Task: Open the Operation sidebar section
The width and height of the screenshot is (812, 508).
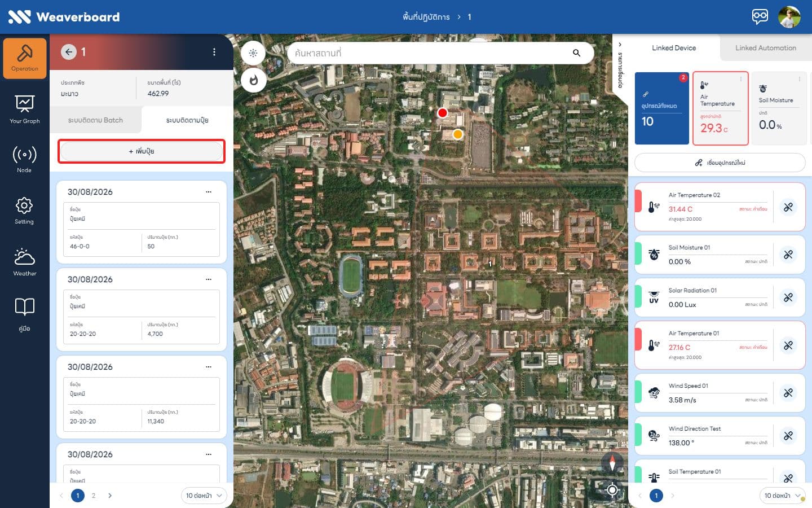Action: tap(25, 58)
